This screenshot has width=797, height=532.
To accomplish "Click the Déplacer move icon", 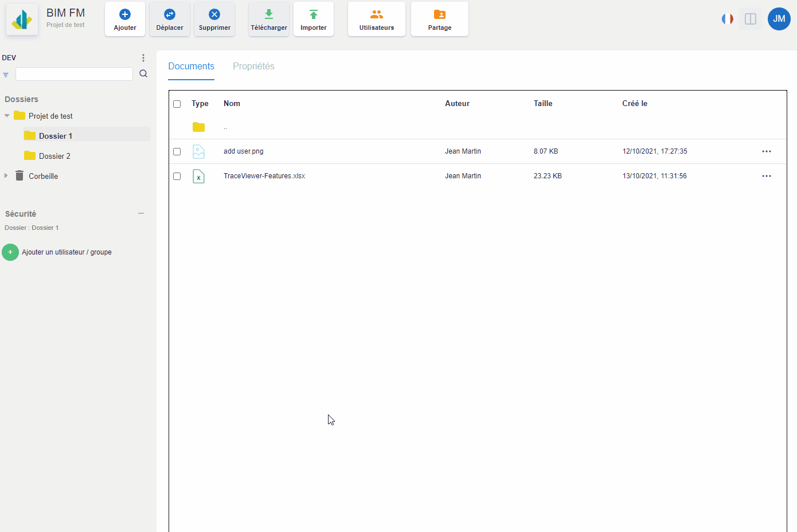I will 170,14.
